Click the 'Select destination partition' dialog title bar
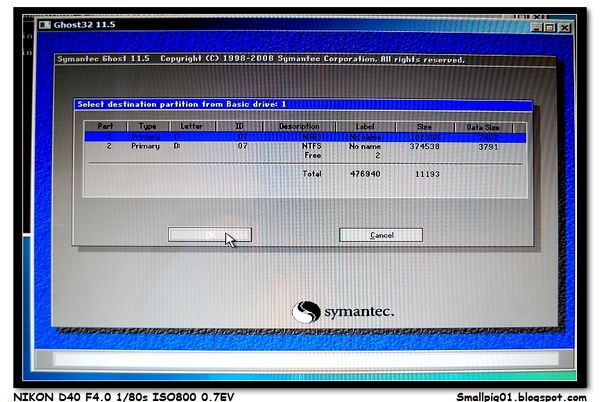The image size is (600, 402). [x=303, y=104]
